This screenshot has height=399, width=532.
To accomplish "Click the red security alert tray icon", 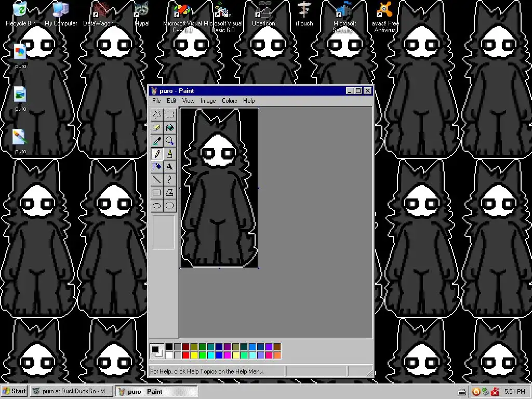I will (x=495, y=392).
